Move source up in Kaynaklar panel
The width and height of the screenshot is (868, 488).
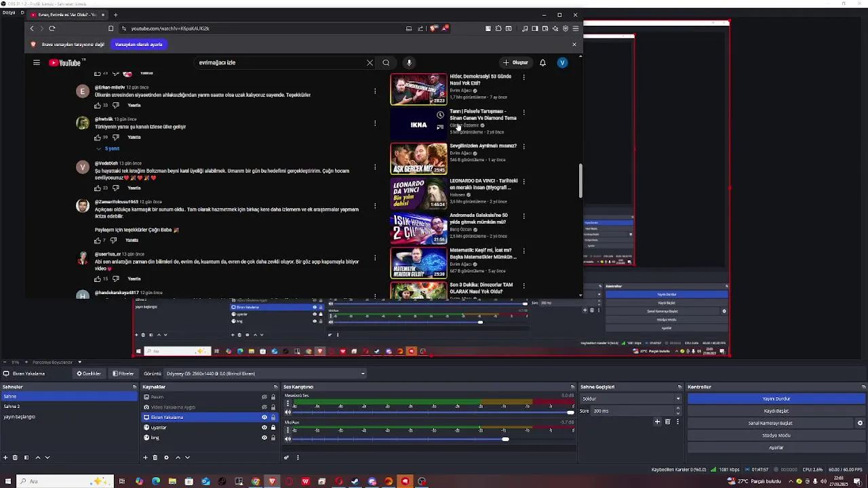tap(178, 457)
